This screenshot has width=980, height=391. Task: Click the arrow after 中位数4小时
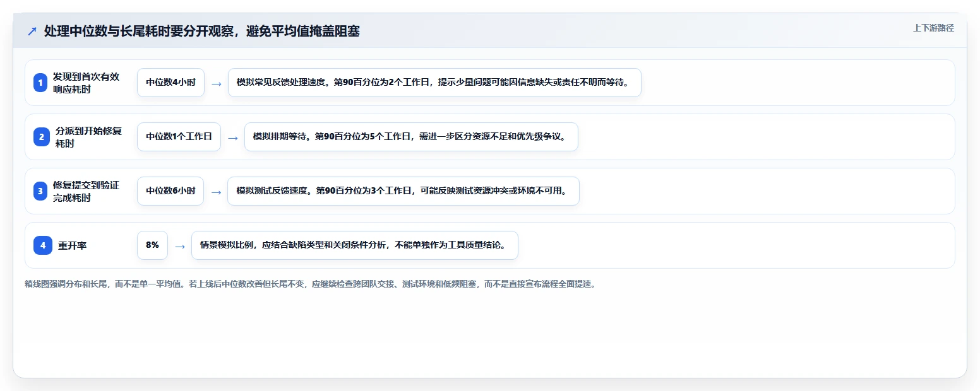(x=217, y=83)
